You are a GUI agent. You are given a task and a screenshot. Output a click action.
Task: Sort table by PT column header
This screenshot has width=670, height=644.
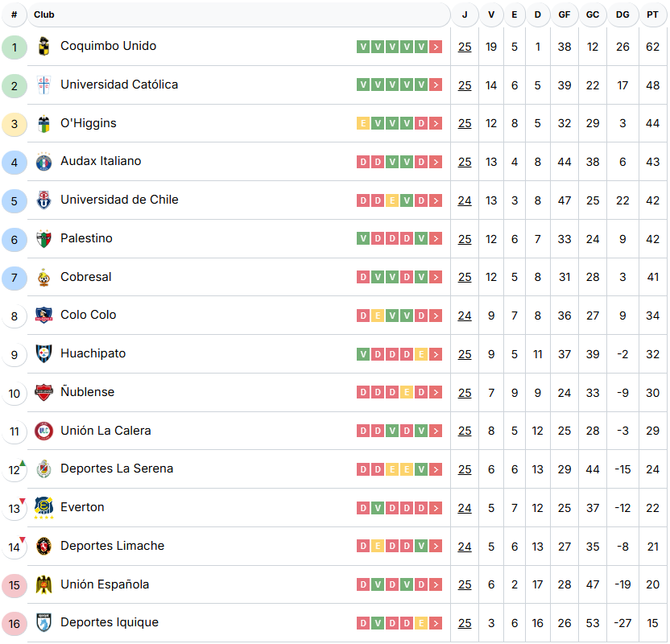pyautogui.click(x=652, y=14)
